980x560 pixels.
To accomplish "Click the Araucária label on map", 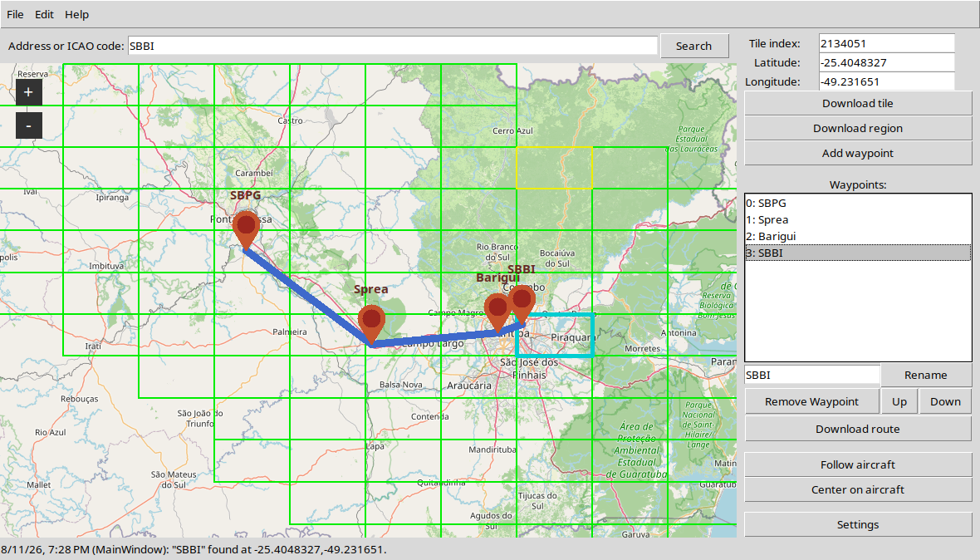I will (468, 386).
